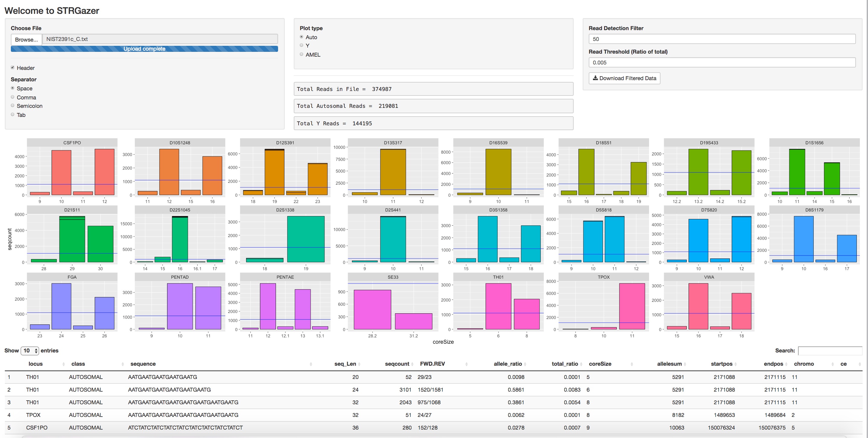868x438 pixels.
Task: Sort by total_ratio column sort icon
Action: [581, 364]
